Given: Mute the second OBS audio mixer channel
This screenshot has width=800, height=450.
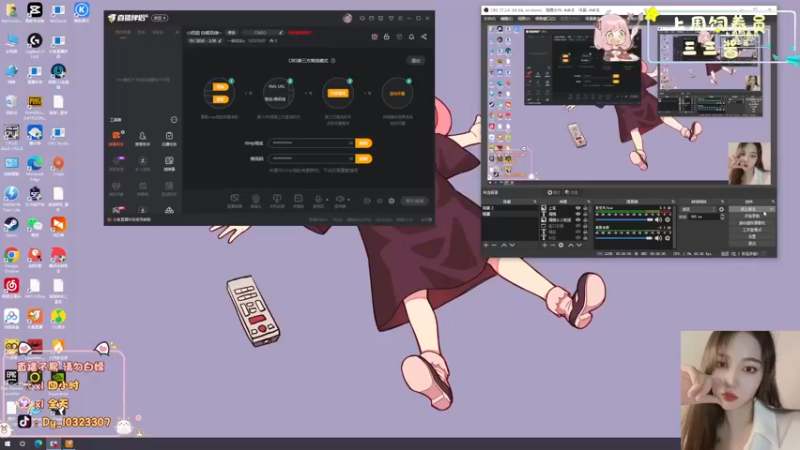Looking at the screenshot, I should [658, 238].
